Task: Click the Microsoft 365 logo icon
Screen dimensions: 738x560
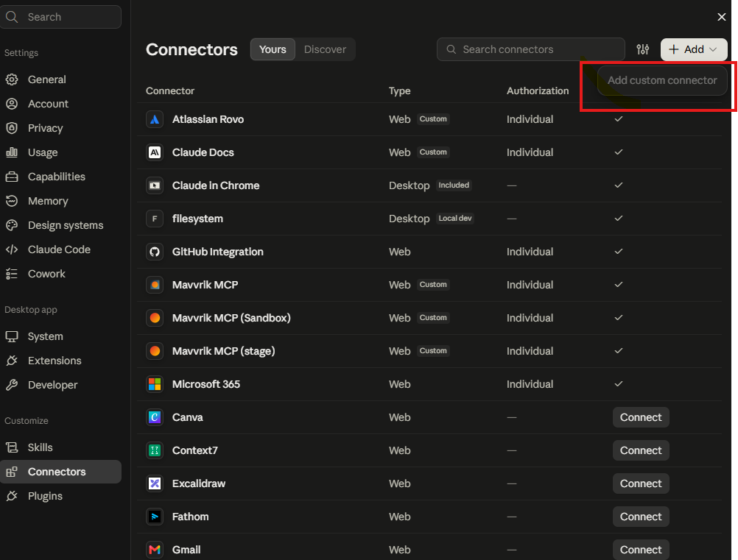Action: (155, 384)
